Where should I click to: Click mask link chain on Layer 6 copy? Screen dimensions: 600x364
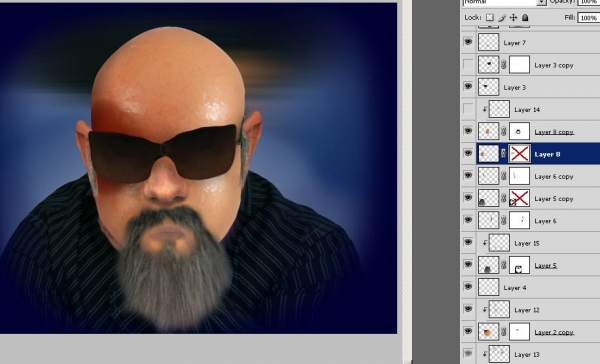point(504,176)
